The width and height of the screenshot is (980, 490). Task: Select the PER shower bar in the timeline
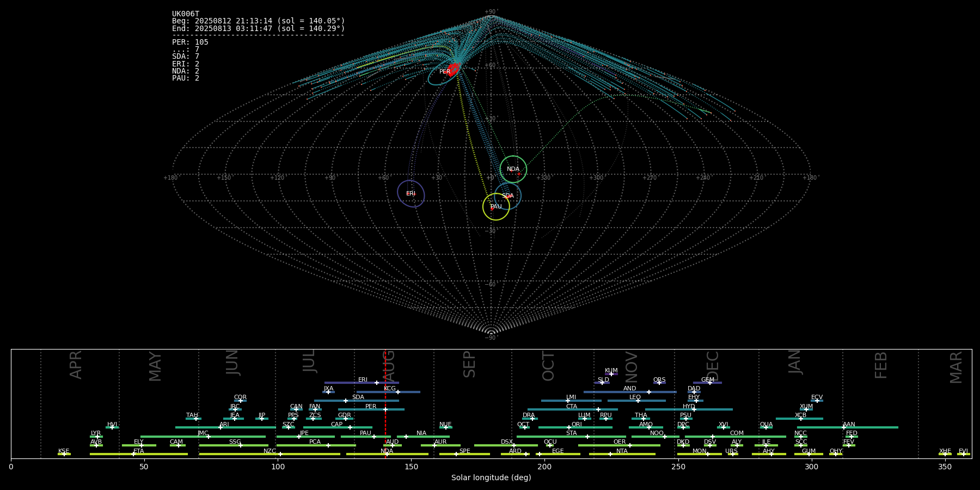click(371, 409)
